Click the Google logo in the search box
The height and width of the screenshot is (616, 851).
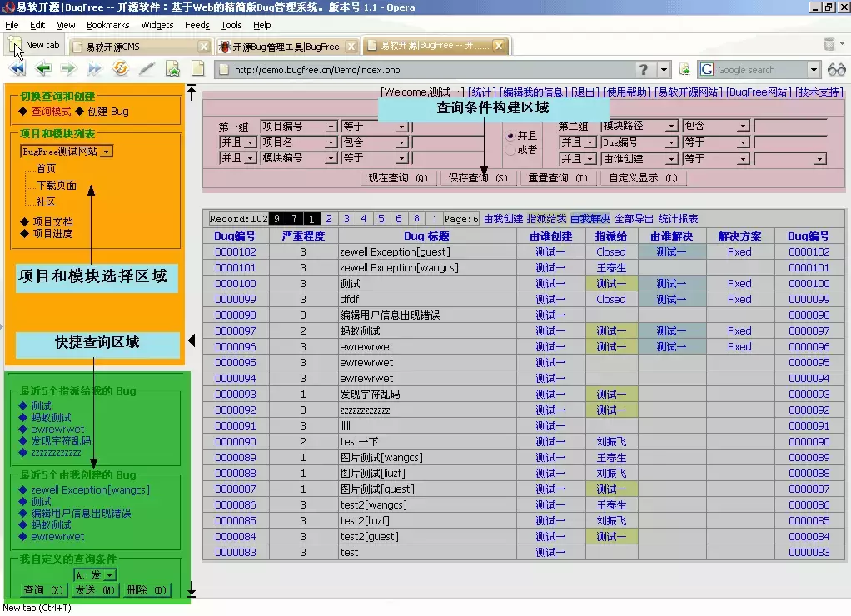click(706, 69)
